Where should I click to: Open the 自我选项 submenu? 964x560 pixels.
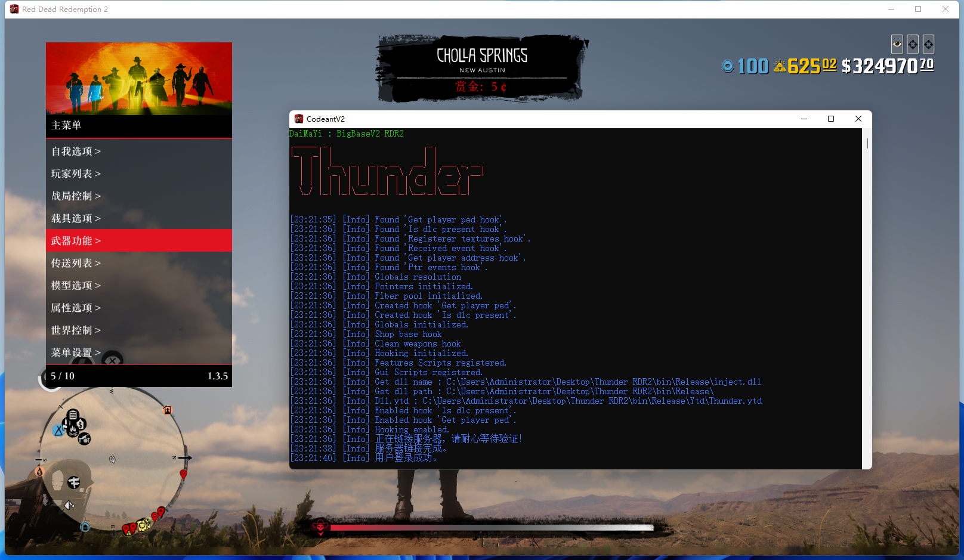[139, 151]
